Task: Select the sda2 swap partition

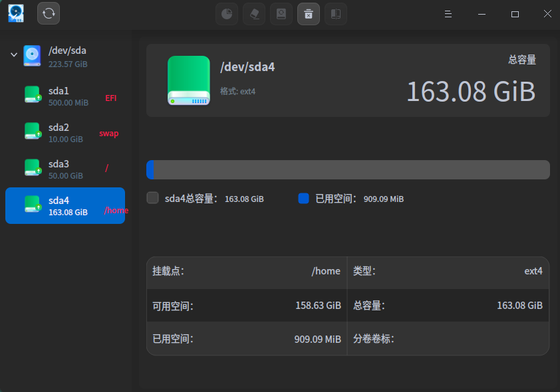Action: [65, 133]
